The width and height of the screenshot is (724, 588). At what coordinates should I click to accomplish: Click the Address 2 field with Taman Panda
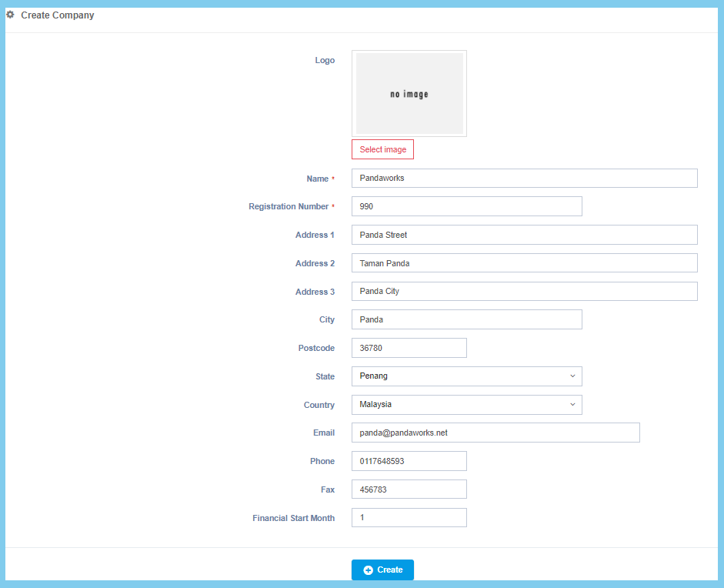coord(524,263)
